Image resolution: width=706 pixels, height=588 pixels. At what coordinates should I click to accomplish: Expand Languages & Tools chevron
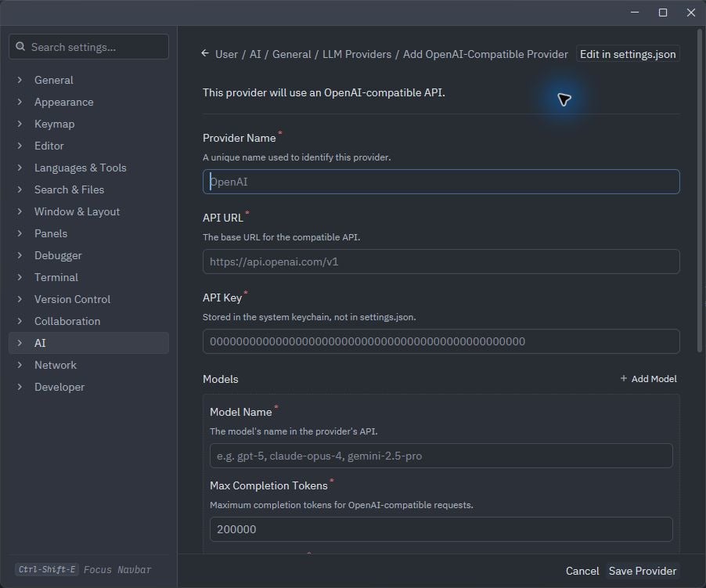click(x=20, y=168)
